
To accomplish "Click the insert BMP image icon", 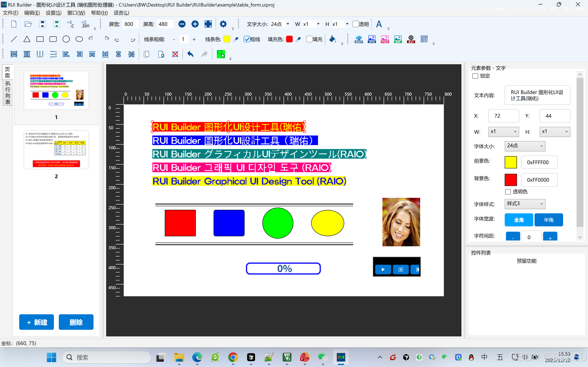I will 359,39.
